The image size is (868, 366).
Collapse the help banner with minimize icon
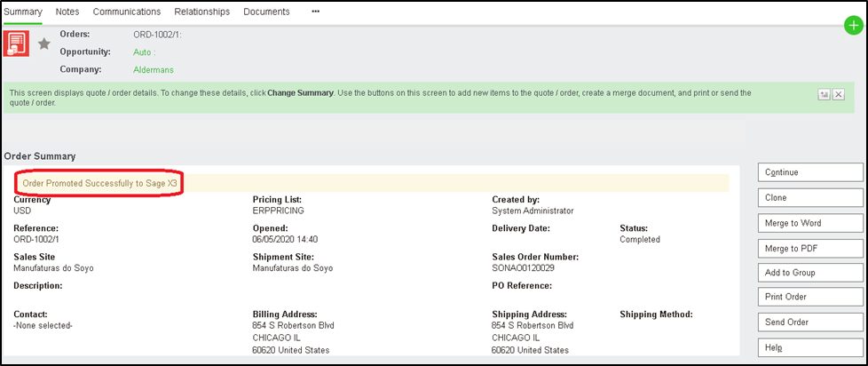824,94
